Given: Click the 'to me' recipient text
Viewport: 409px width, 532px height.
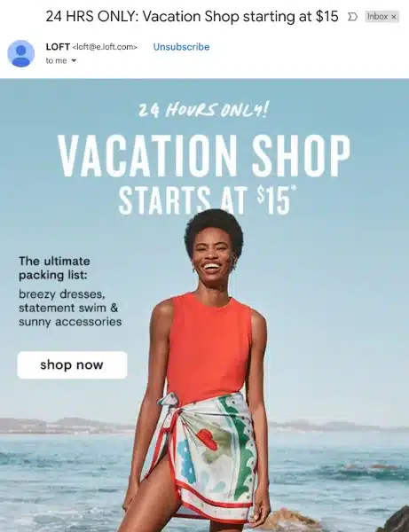Looking at the screenshot, I should (x=57, y=60).
